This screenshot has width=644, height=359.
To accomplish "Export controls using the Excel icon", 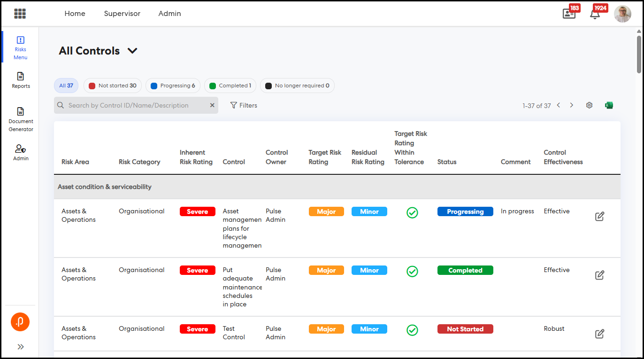I will pos(609,105).
